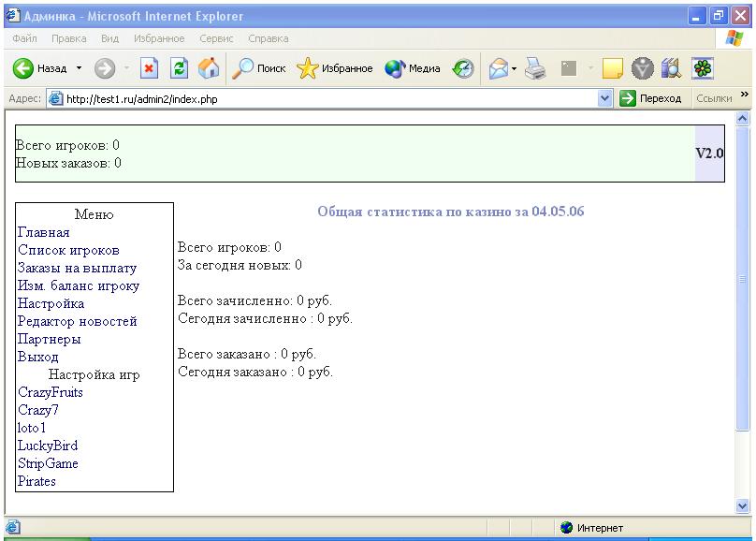Viewport: 756px width, 541px height.
Task: Open the Настройка link
Action: point(51,304)
